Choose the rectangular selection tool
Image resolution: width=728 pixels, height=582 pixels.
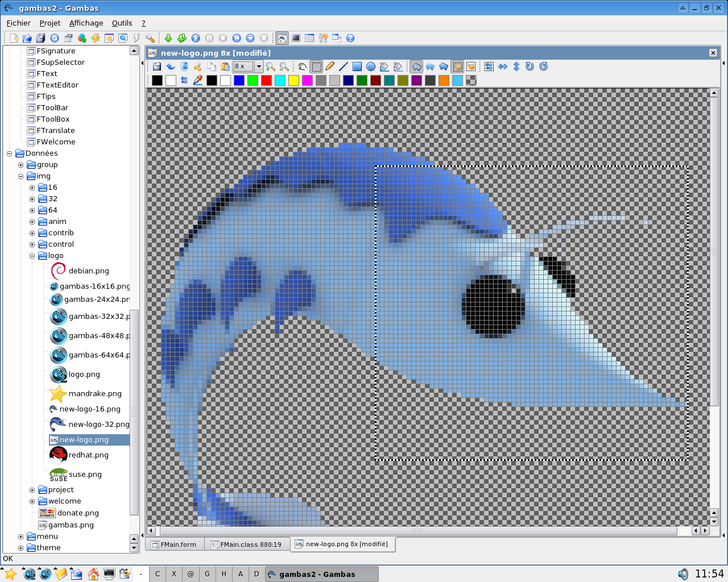point(316,66)
